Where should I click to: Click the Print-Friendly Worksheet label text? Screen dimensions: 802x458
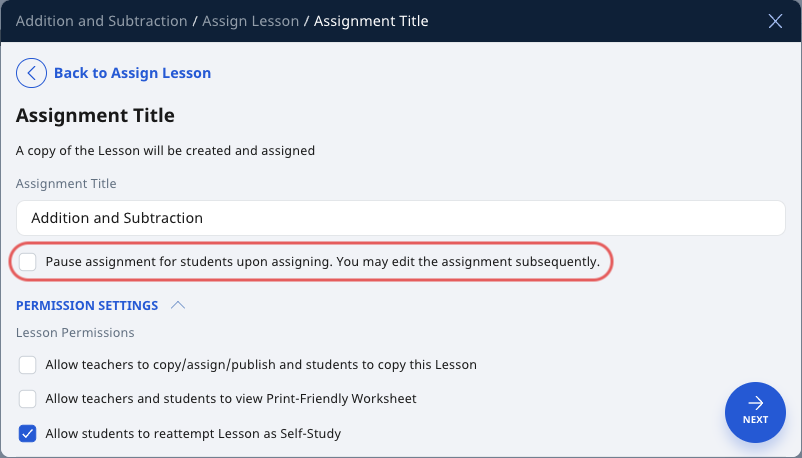point(231,399)
